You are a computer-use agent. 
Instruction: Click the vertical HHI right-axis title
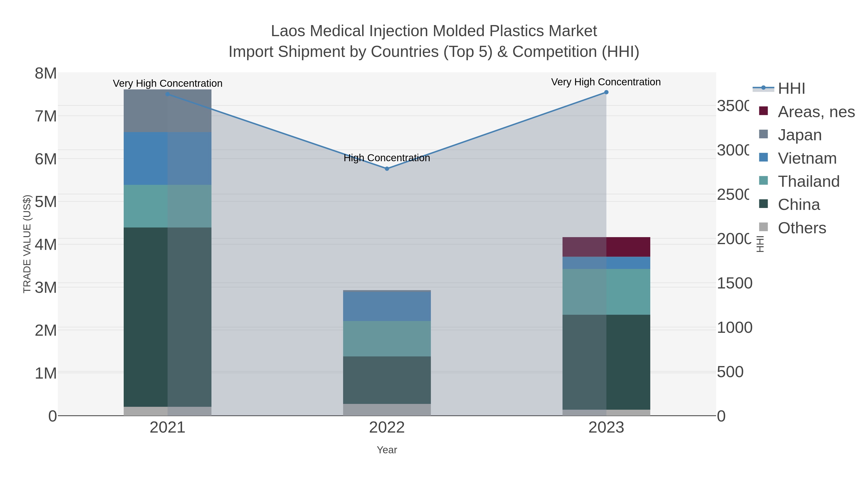point(760,244)
